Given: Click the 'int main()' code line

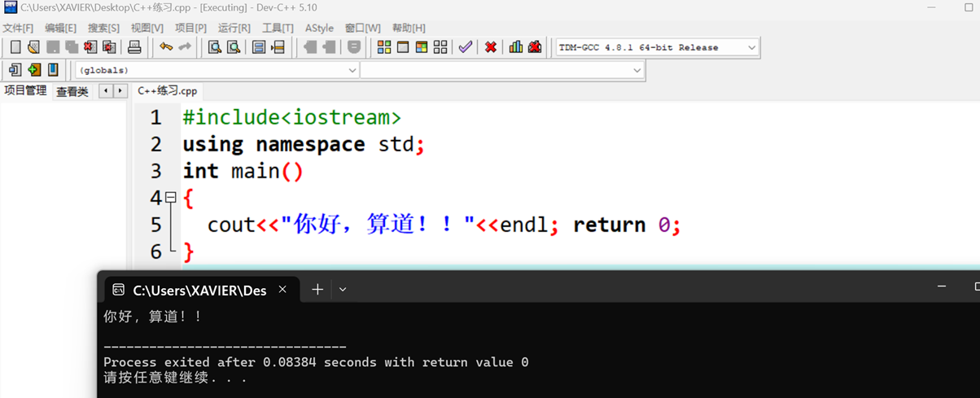Looking at the screenshot, I should tap(243, 171).
